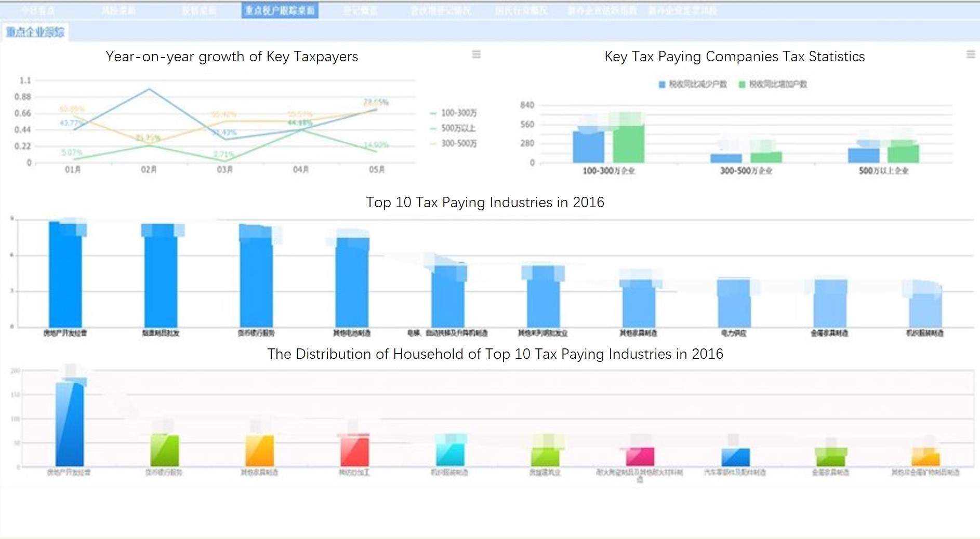The width and height of the screenshot is (980, 539).
Task: Select the 重点企业跟踪 sub-tab
Action: [35, 32]
